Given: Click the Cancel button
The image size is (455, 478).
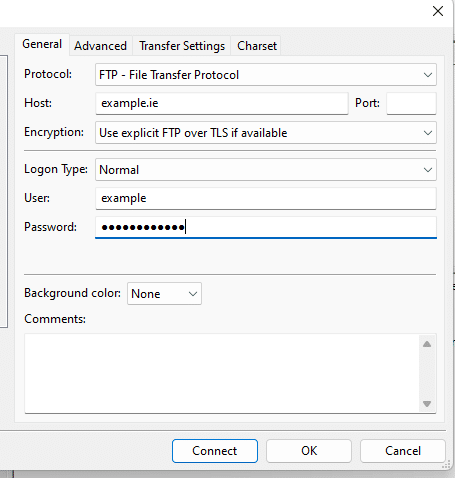Looking at the screenshot, I should (403, 451).
